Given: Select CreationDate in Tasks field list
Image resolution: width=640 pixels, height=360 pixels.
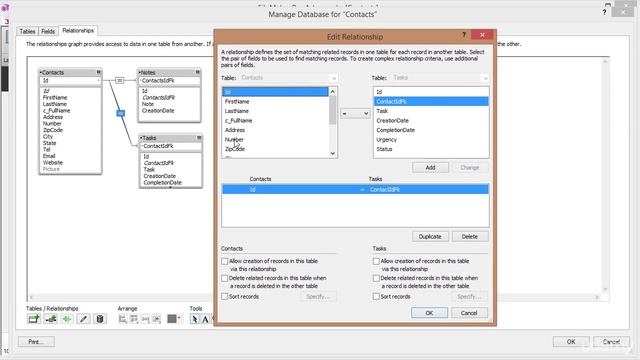Looking at the screenshot, I should click(431, 120).
